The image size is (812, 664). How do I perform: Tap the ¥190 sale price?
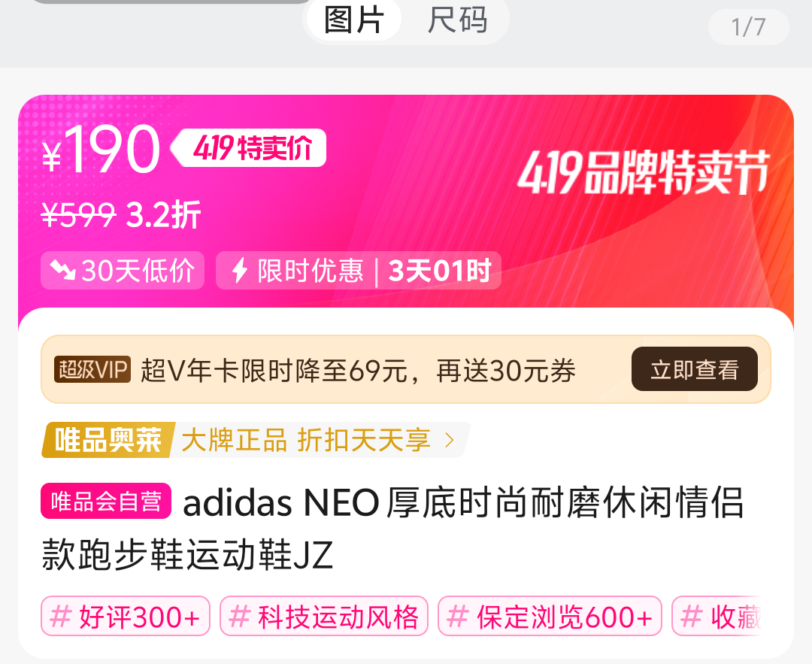tap(101, 150)
